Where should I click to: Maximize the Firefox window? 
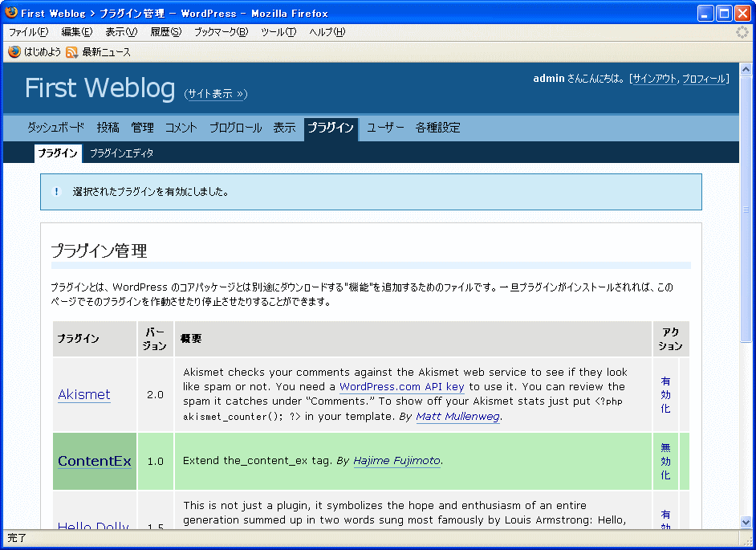click(724, 13)
